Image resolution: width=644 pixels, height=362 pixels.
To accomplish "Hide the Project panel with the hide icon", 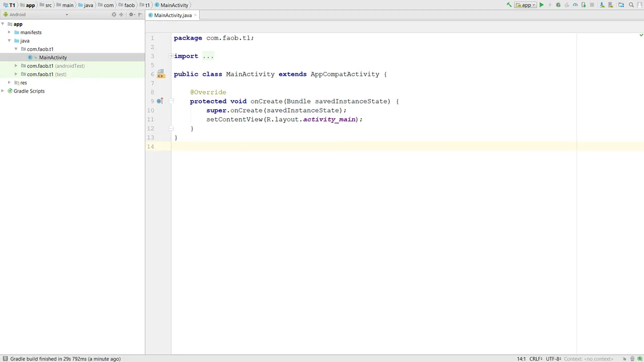I will (x=140, y=15).
